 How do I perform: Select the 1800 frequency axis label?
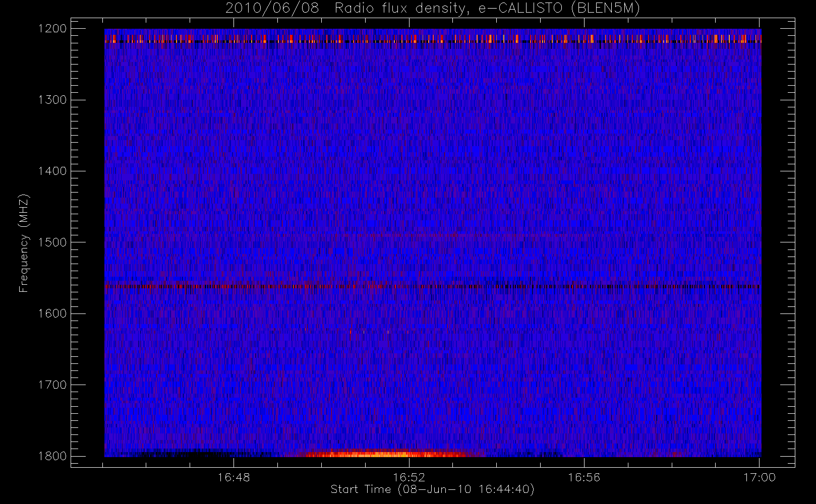tap(52, 456)
